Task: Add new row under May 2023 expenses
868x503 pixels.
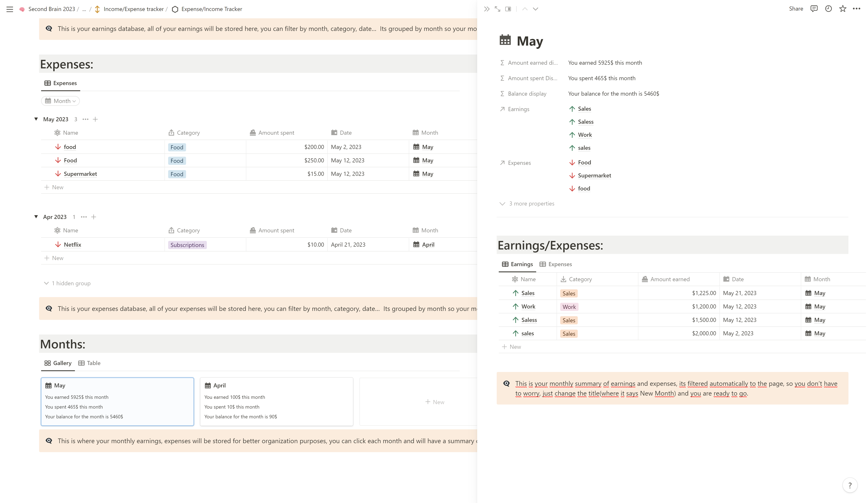Action: click(54, 187)
